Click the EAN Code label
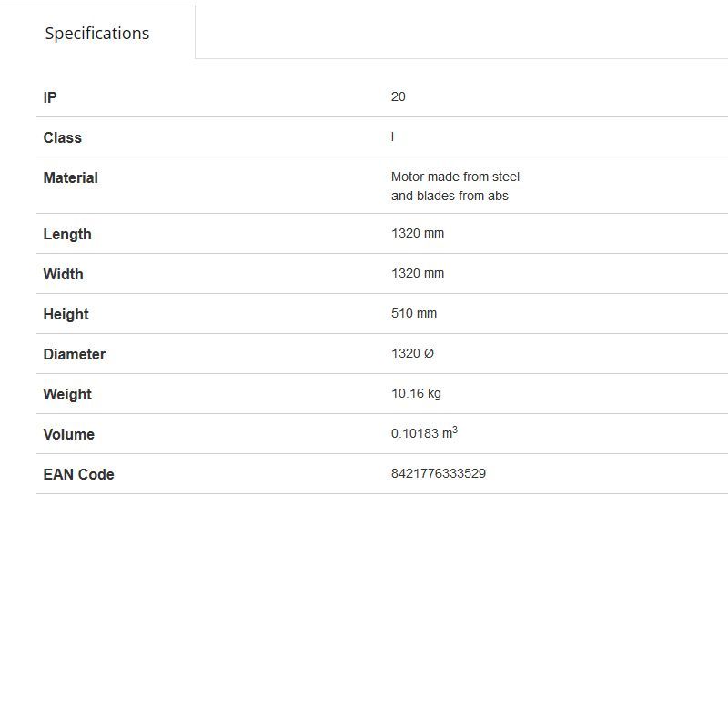The width and height of the screenshot is (728, 728). point(78,474)
